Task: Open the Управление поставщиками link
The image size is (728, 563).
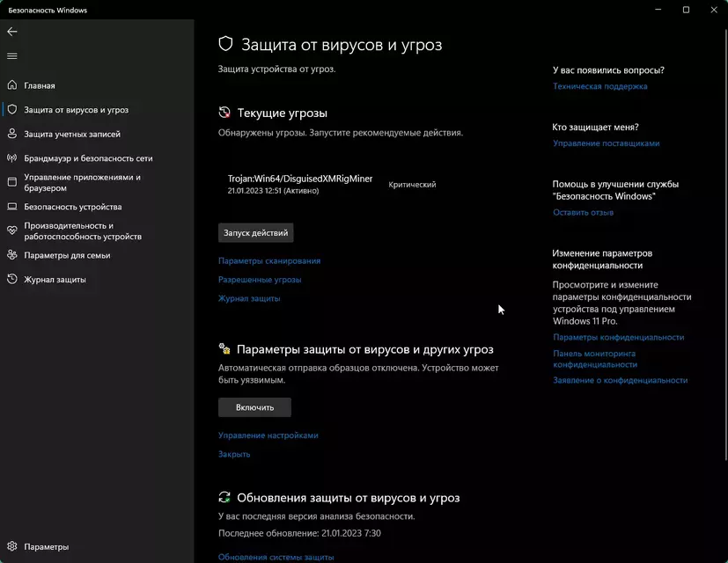Action: (x=606, y=143)
